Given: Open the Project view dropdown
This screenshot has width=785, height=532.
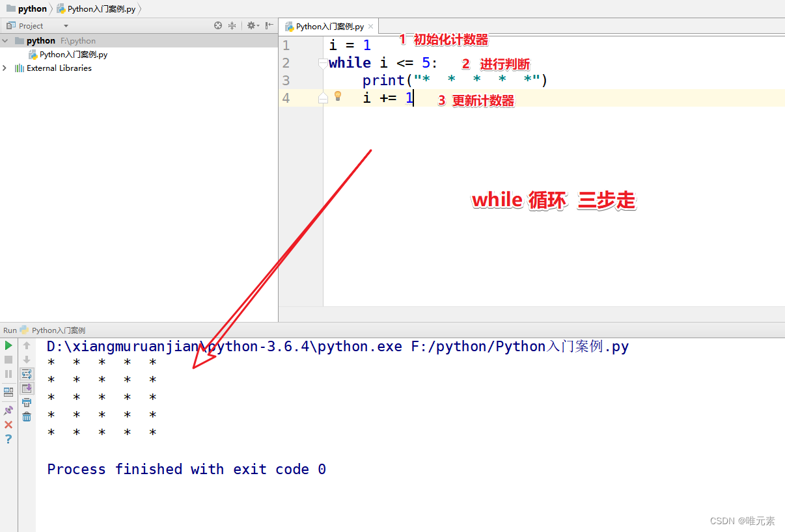Looking at the screenshot, I should [66, 25].
